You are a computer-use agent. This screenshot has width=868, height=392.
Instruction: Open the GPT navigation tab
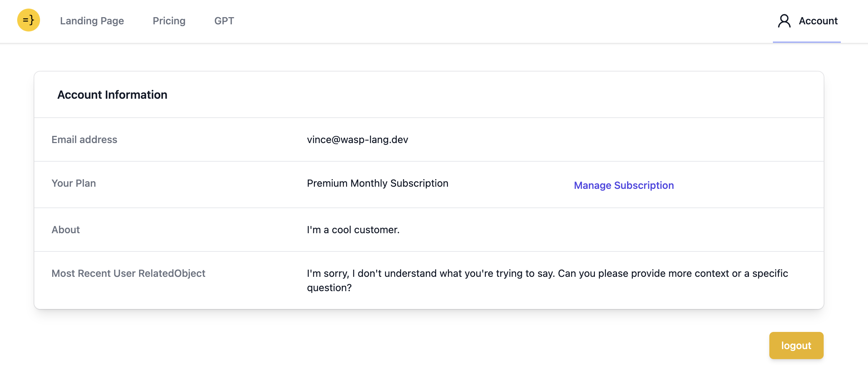[x=224, y=21]
